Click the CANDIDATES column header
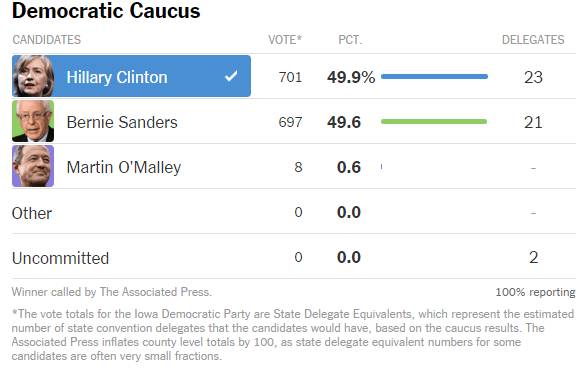587x368 pixels. point(46,40)
